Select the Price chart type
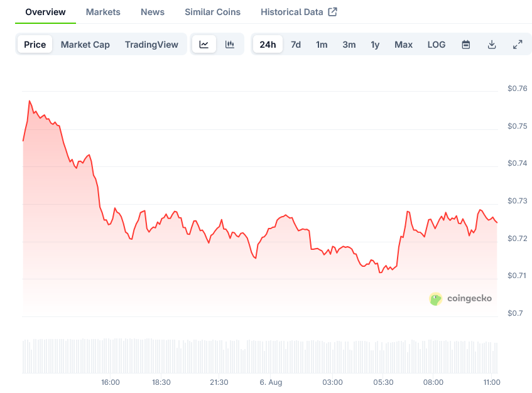Screen dimensions: 532x393 point(35,45)
